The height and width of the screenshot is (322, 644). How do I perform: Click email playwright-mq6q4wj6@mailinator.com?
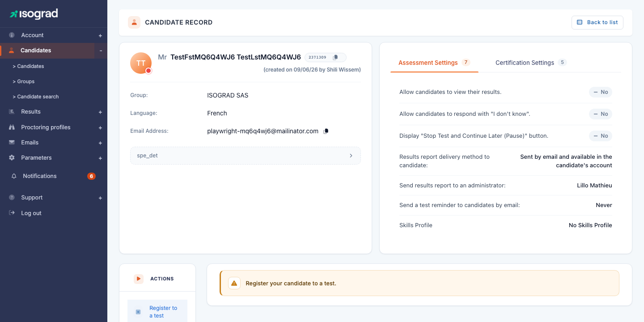click(x=263, y=131)
